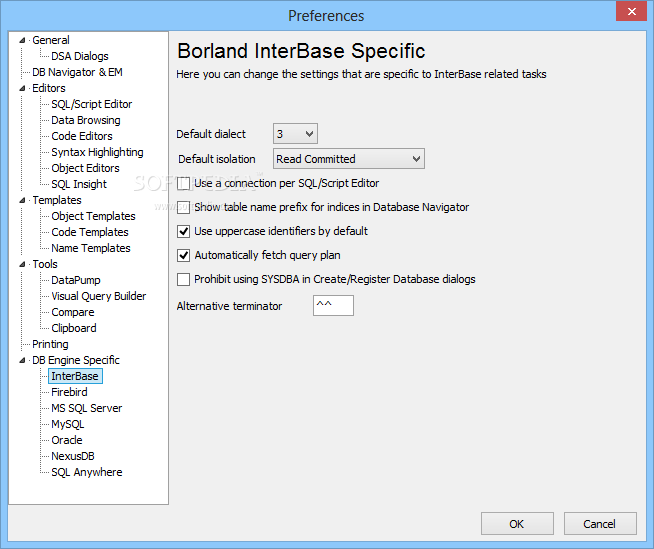
Task: Open Clipboard settings page
Action: pyautogui.click(x=74, y=328)
